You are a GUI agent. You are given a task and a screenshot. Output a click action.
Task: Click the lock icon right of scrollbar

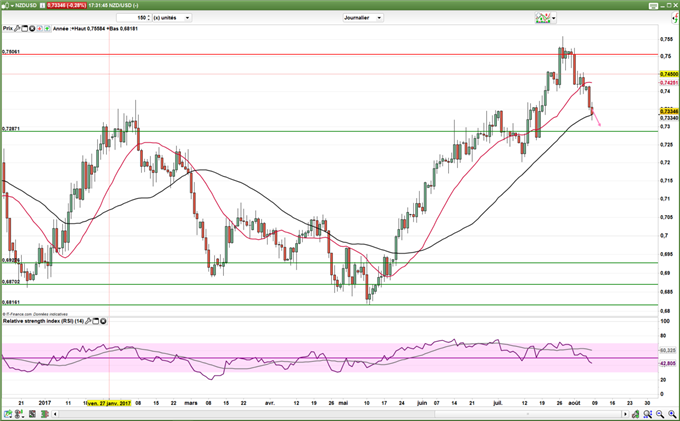coord(635,414)
